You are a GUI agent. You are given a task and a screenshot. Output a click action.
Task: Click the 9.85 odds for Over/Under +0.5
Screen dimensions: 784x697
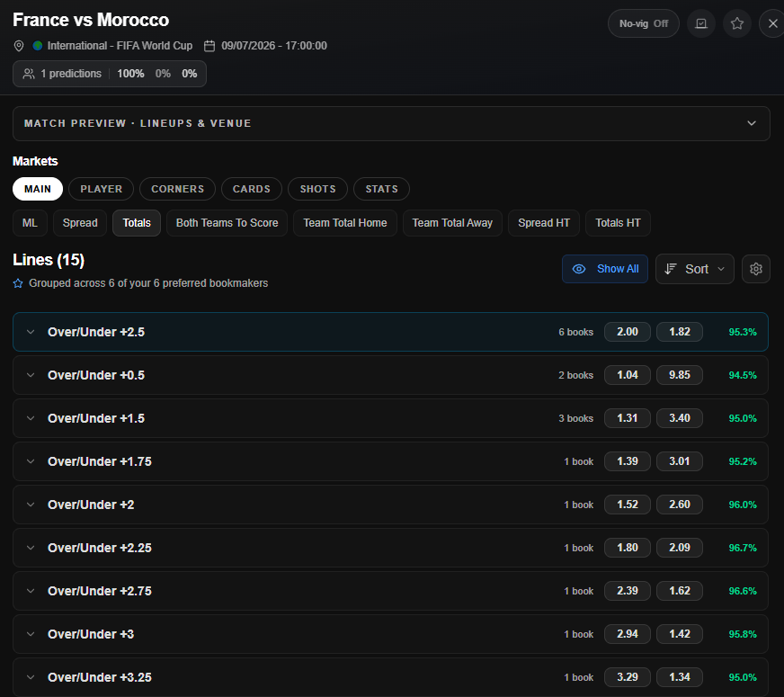tap(680, 375)
